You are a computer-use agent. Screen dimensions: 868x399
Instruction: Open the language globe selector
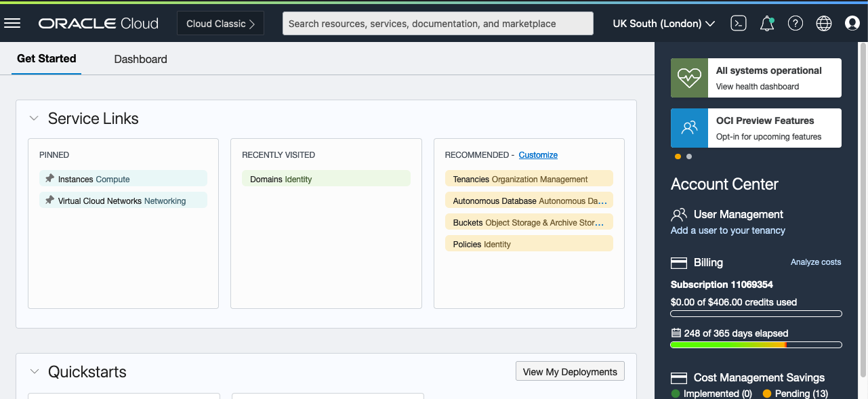tap(823, 23)
